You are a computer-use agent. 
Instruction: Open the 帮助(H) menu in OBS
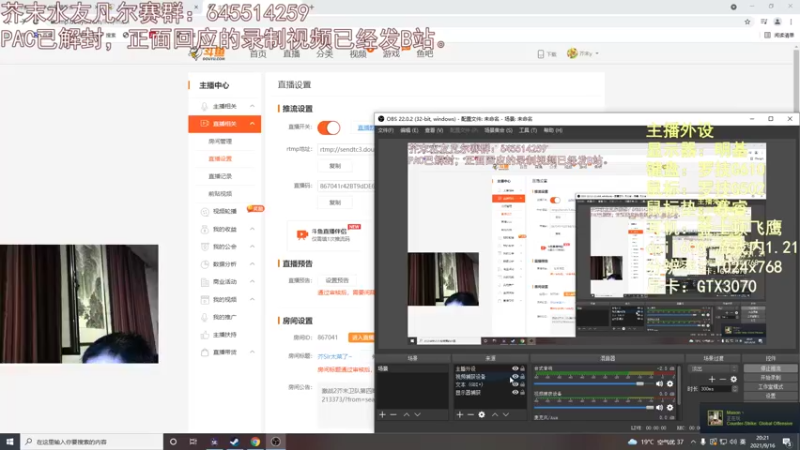553,131
